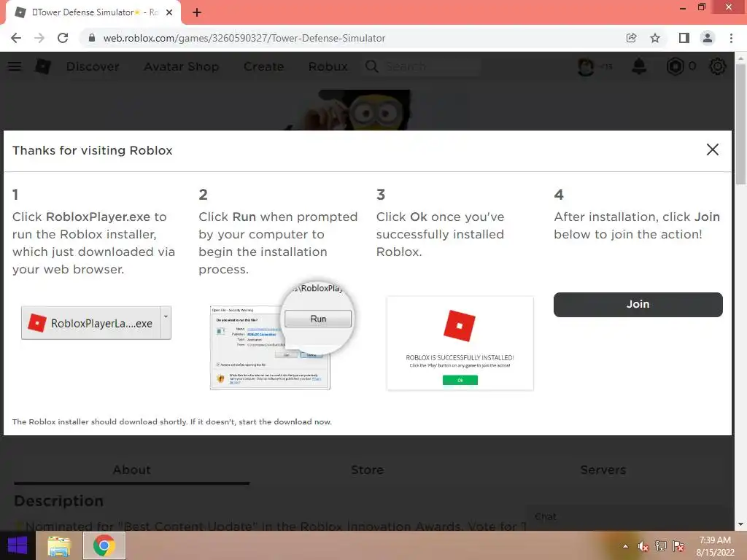Image resolution: width=747 pixels, height=560 pixels.
Task: Open Chrome three-dot menu
Action: (x=731, y=38)
